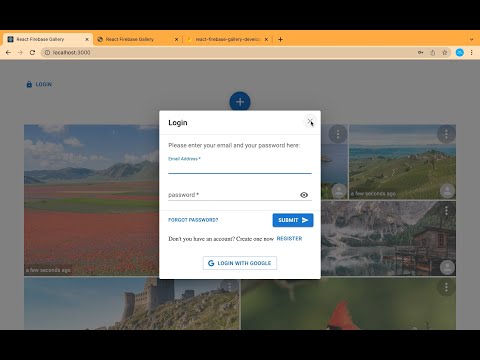View site information icon in address bar
The height and width of the screenshot is (360, 480).
[47, 52]
